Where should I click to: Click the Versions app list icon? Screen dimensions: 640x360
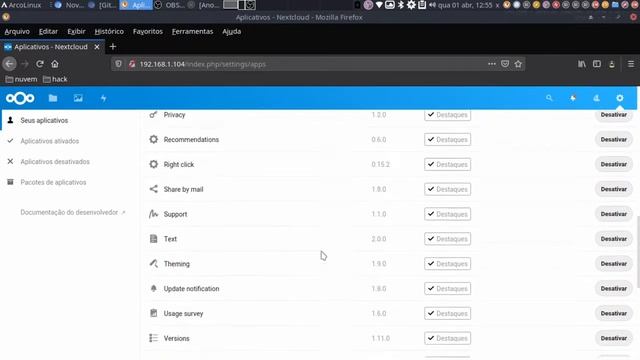click(153, 338)
